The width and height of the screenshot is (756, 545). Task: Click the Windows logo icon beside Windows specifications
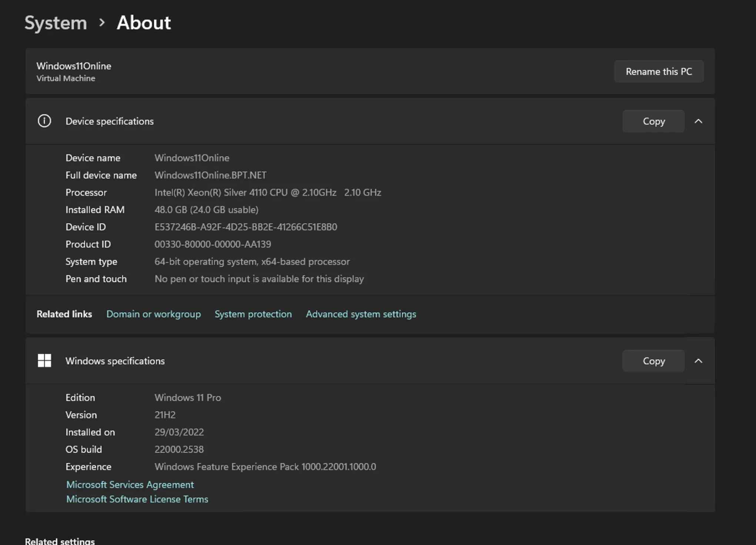pyautogui.click(x=44, y=361)
